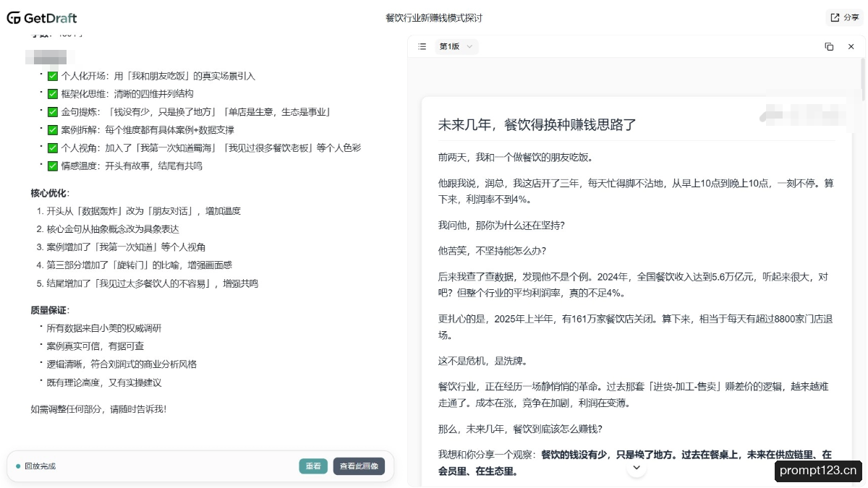
Task: Click the green check beside 情感温度
Action: pyautogui.click(x=52, y=166)
